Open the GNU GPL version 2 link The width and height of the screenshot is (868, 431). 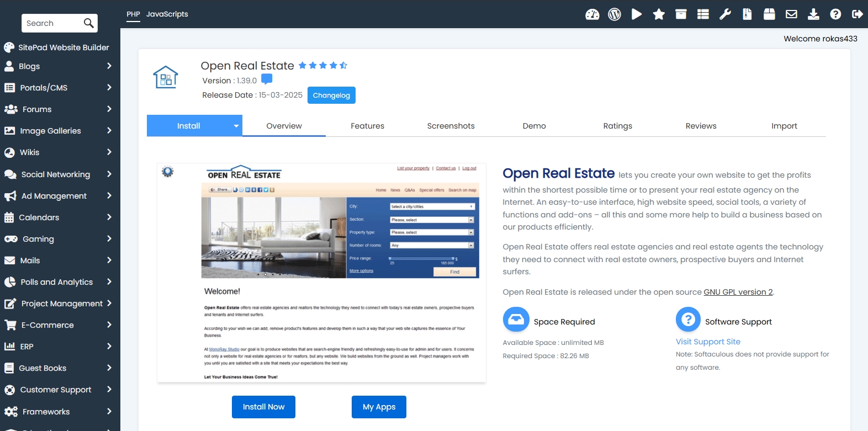738,292
